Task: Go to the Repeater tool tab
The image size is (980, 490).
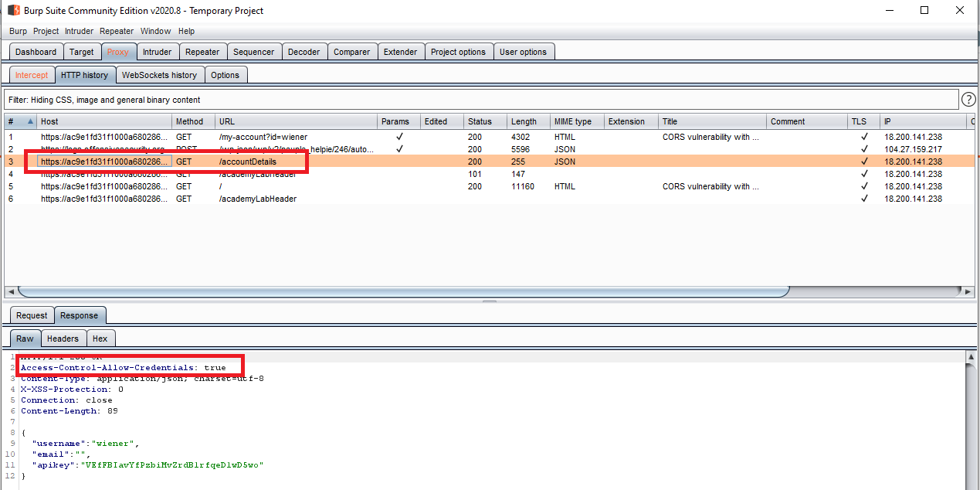Action: point(203,52)
